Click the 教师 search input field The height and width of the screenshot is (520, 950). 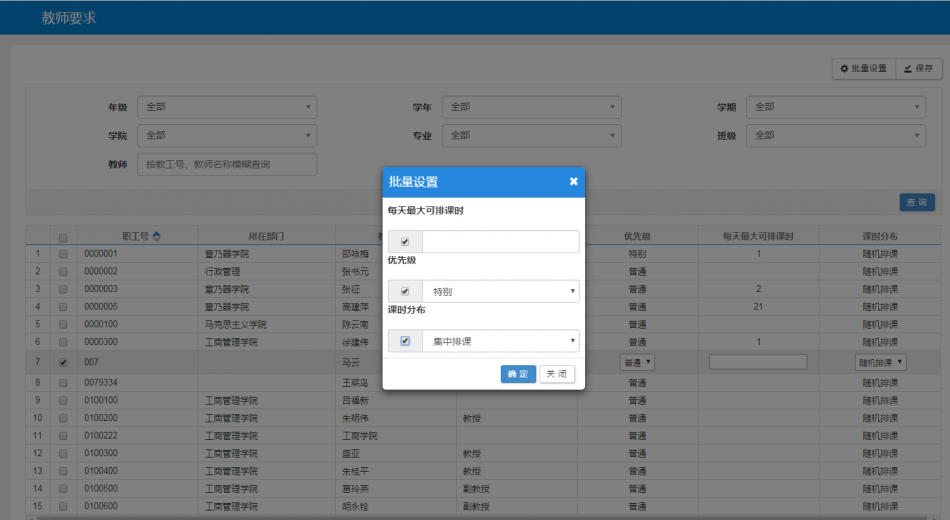[x=227, y=164]
